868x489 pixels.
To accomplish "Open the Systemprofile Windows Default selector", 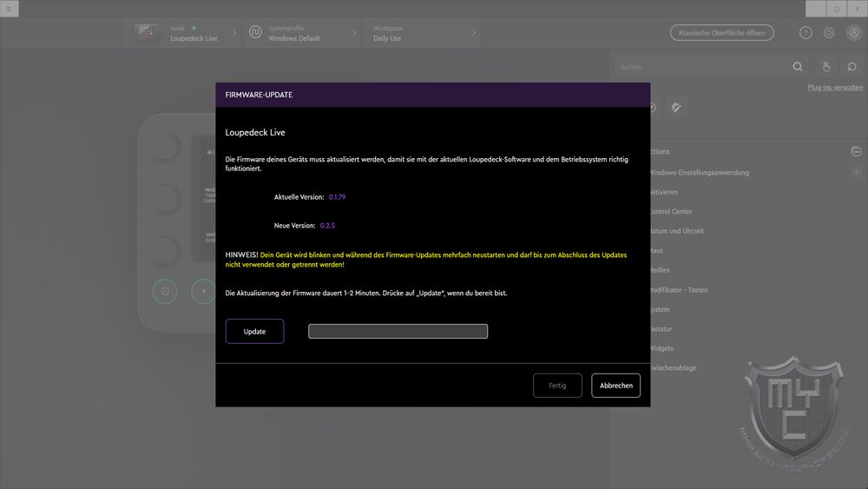I will point(303,33).
